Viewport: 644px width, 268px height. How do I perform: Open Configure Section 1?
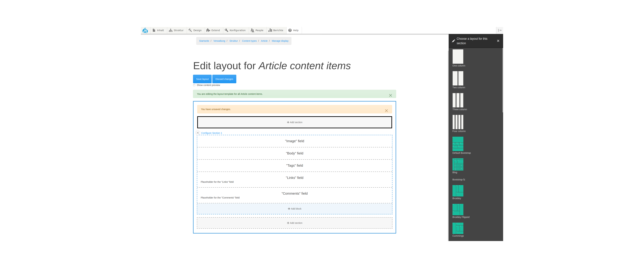click(211, 133)
